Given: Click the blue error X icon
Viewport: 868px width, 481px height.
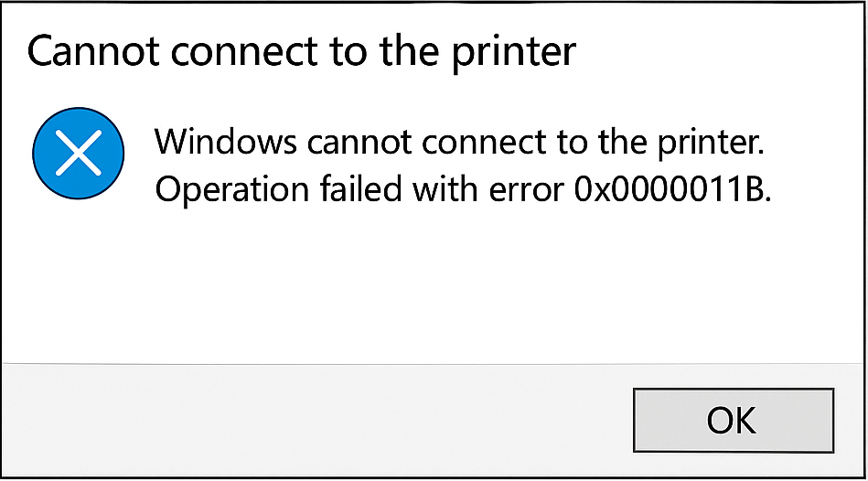Looking at the screenshot, I should coord(79,154).
